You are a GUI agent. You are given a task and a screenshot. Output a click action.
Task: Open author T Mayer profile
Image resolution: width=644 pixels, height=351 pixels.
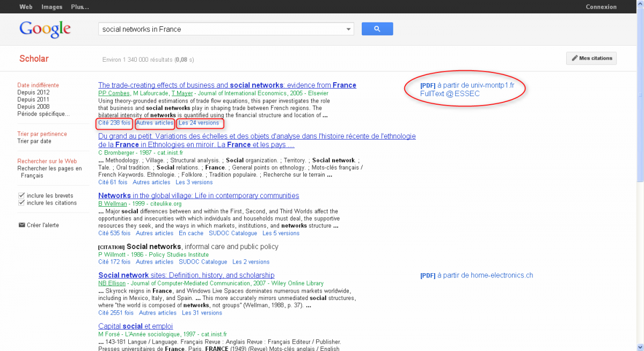click(x=182, y=93)
